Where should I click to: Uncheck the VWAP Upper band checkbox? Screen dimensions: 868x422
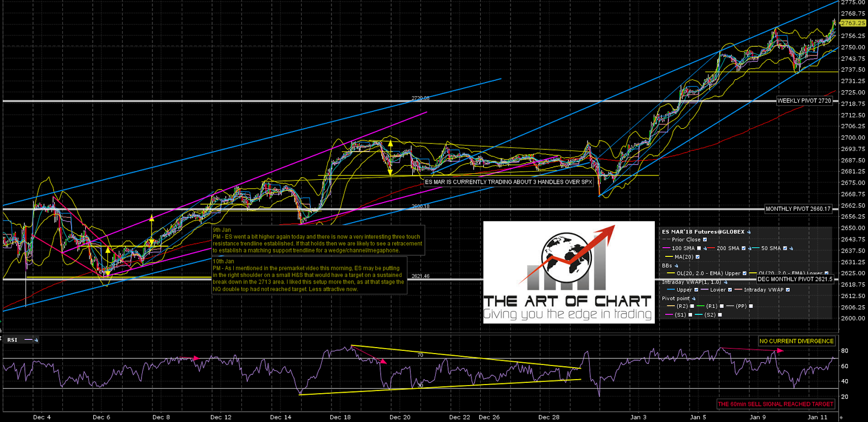[x=696, y=289]
